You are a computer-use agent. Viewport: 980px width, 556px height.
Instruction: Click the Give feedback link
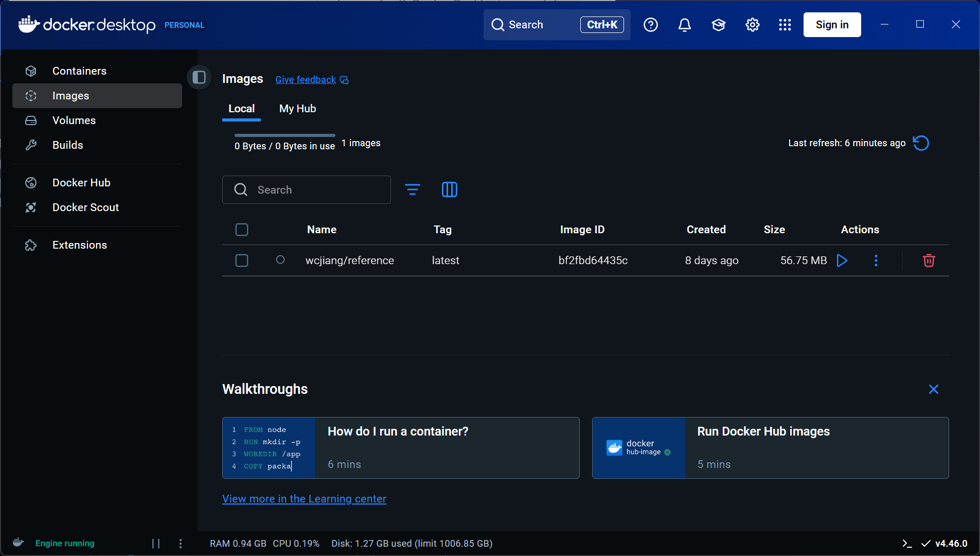click(x=306, y=80)
